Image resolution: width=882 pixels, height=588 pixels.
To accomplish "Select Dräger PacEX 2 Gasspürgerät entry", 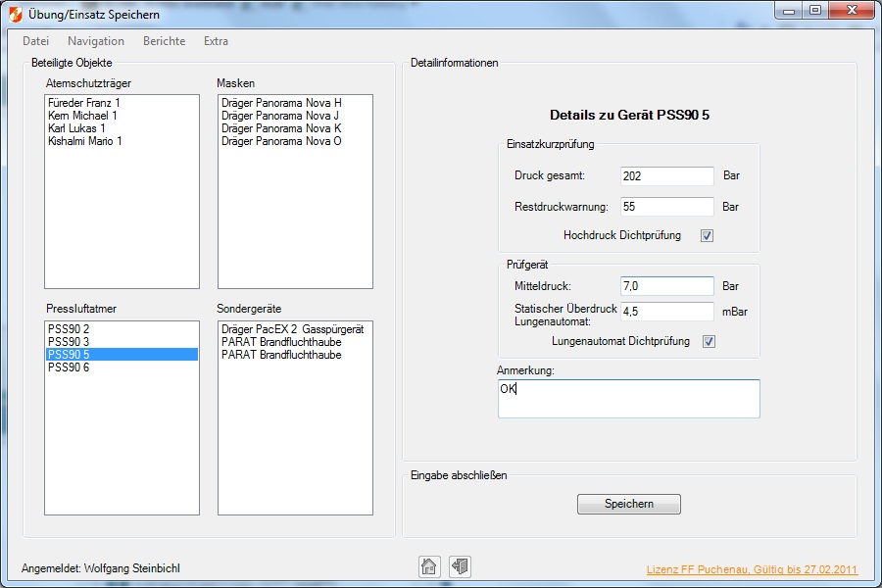I will 295,329.
